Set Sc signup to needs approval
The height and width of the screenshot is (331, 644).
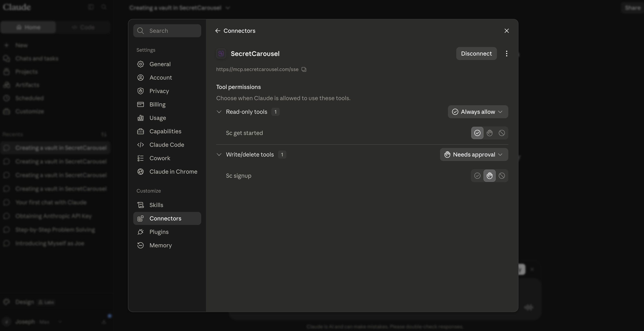pyautogui.click(x=489, y=176)
